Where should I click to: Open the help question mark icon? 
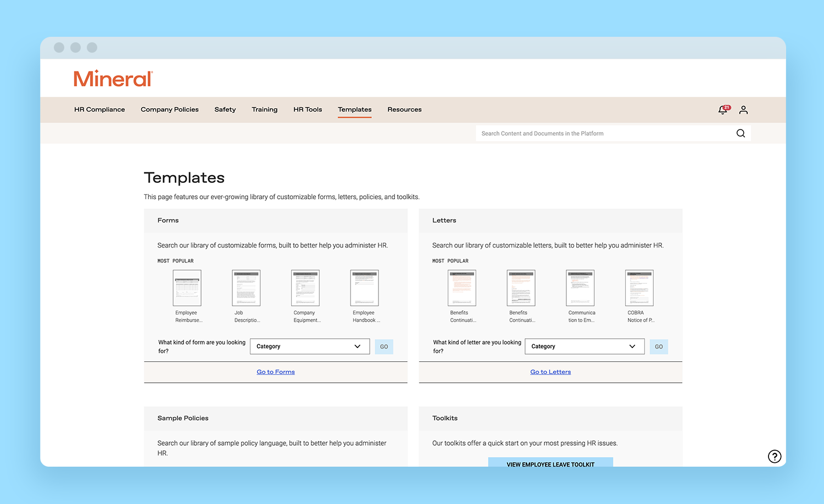pos(775,456)
